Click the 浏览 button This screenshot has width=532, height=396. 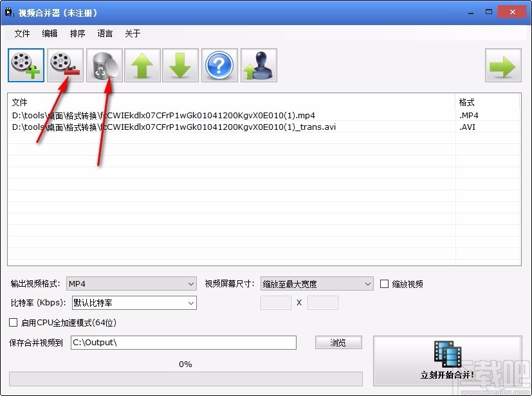pos(338,342)
